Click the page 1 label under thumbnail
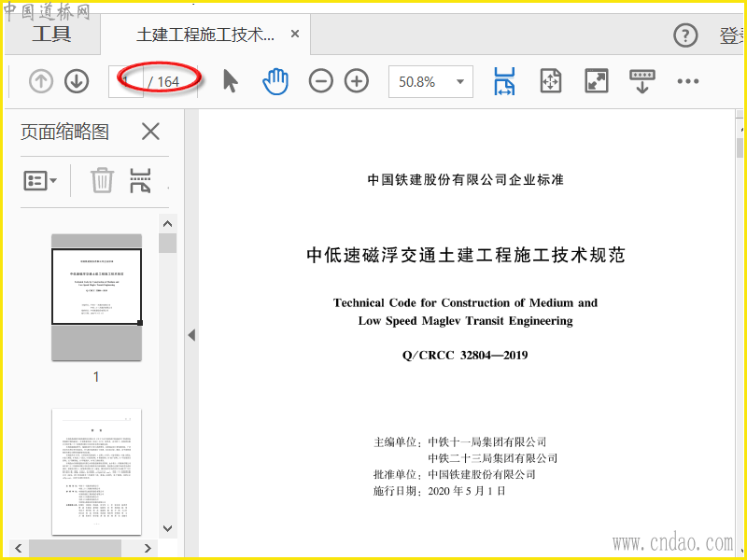 point(96,377)
